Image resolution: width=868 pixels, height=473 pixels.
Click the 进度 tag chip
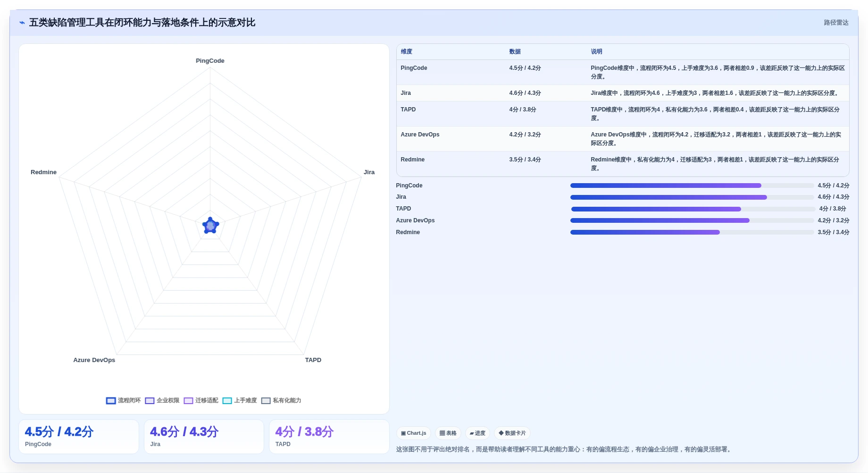478,433
